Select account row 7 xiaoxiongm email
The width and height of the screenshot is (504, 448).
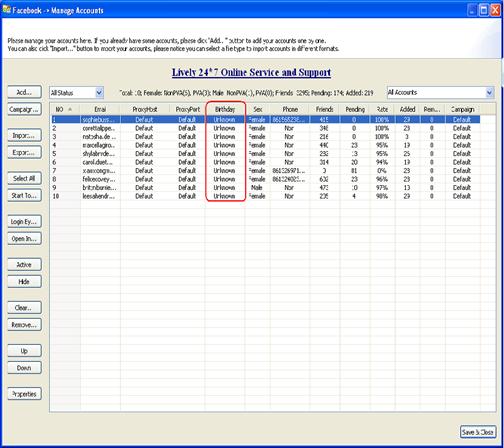click(x=99, y=171)
